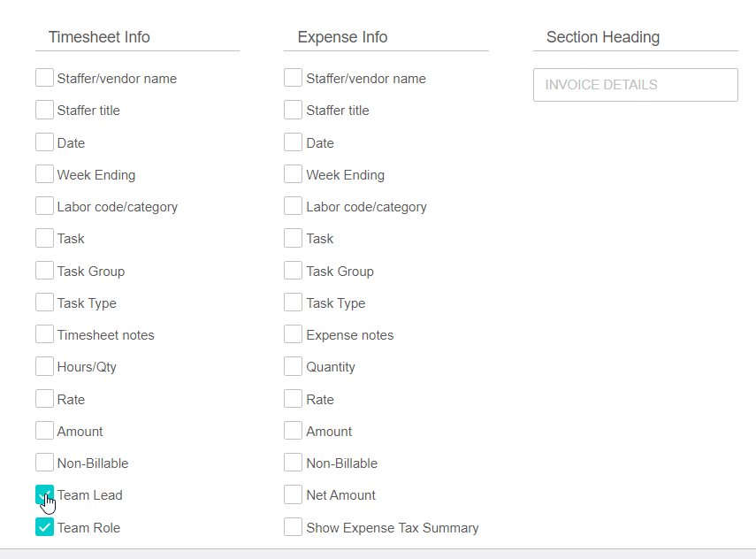Check Show Expense Tax Summary
The image size is (756, 559).
pos(294,527)
